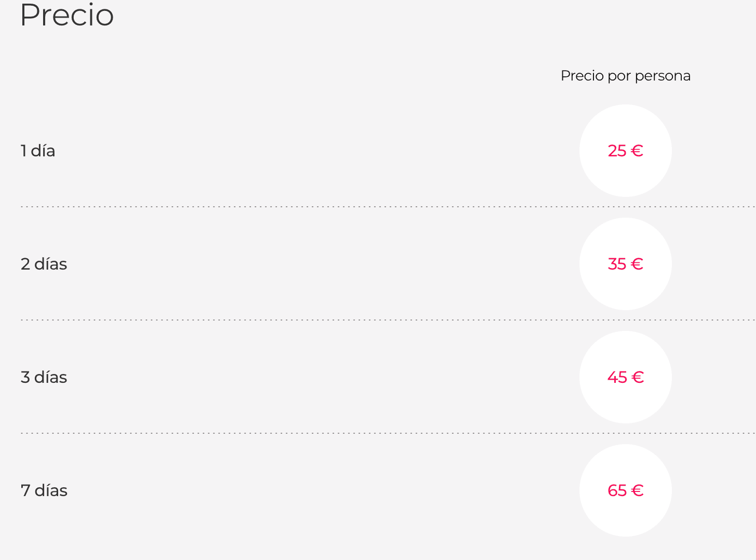Click dotted divider above 7 días row

coord(388,433)
